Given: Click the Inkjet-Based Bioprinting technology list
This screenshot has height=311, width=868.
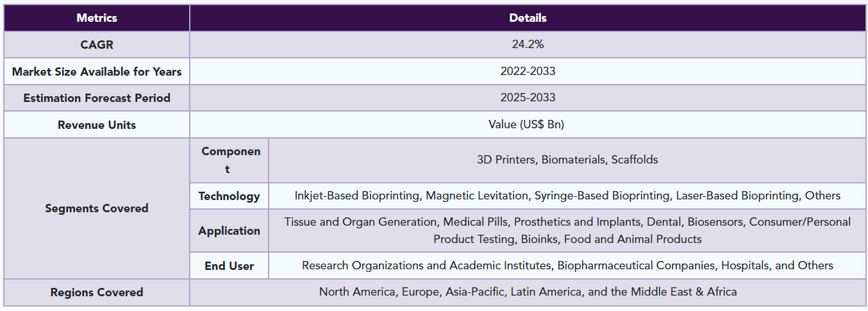Looking at the screenshot, I should click(x=567, y=196).
